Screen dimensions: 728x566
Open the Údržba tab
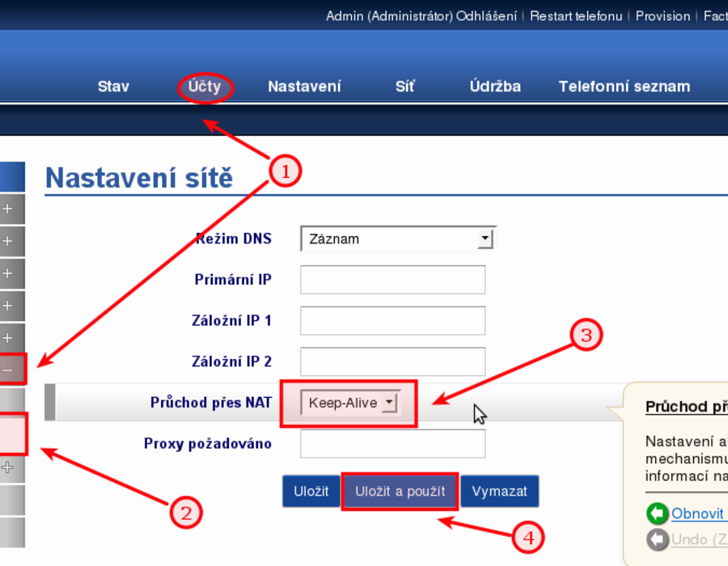[x=495, y=87]
